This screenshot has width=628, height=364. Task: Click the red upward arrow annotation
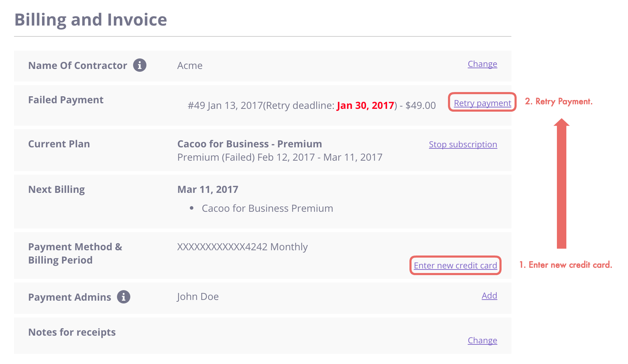[561, 183]
